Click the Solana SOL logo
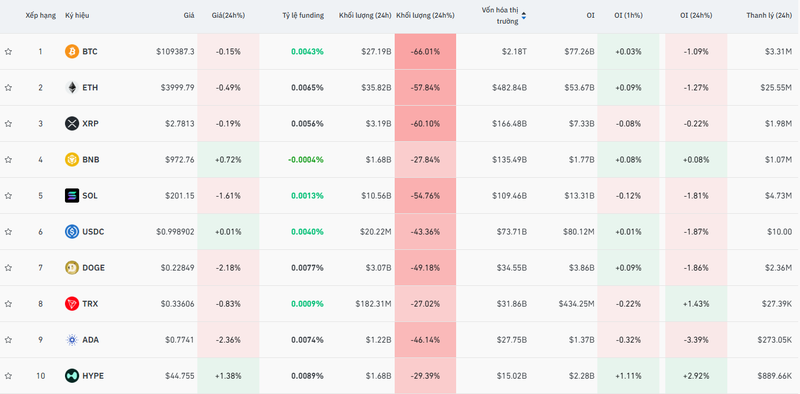Image resolution: width=800 pixels, height=394 pixels. [x=72, y=195]
